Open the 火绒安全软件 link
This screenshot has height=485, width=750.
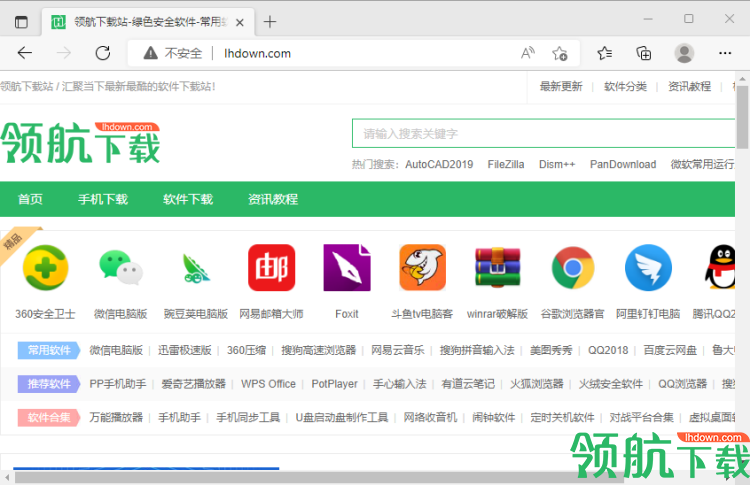[611, 384]
